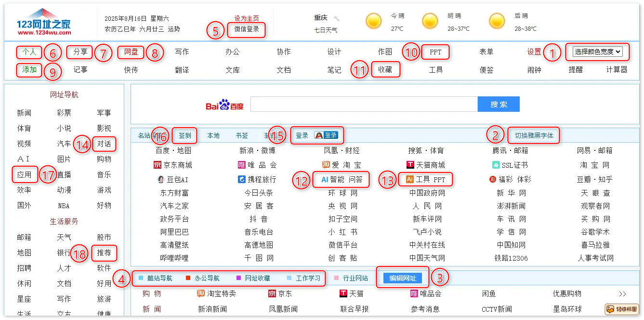Open the Ai 工具 PPT link
Screen dimensions: 644x320
coord(426,179)
